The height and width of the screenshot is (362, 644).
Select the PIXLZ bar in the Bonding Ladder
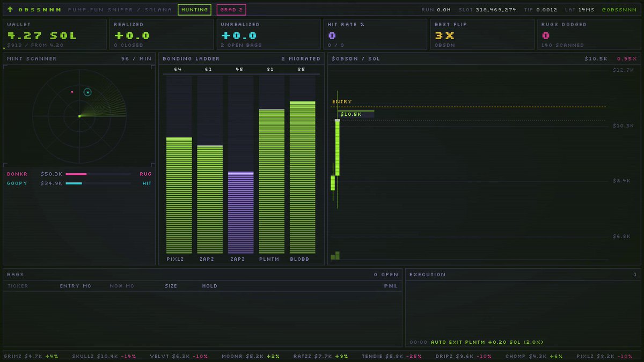(179, 195)
